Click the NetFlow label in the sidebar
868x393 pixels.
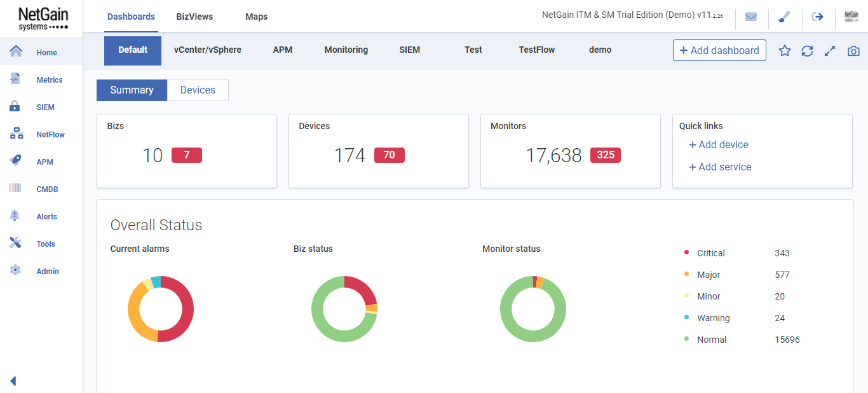(x=51, y=135)
